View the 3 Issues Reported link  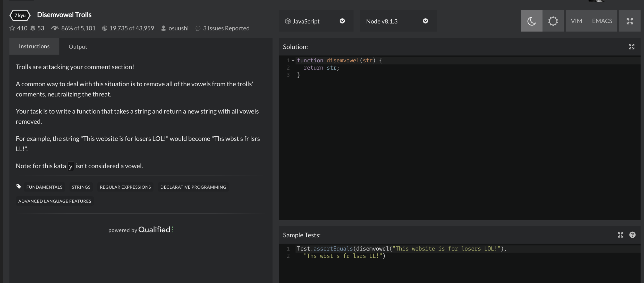226,28
